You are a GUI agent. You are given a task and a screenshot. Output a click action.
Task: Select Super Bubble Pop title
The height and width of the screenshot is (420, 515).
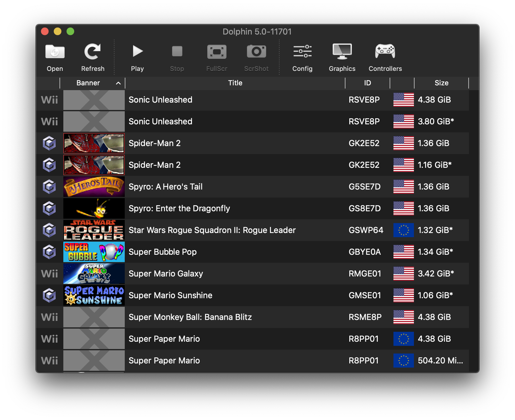162,252
